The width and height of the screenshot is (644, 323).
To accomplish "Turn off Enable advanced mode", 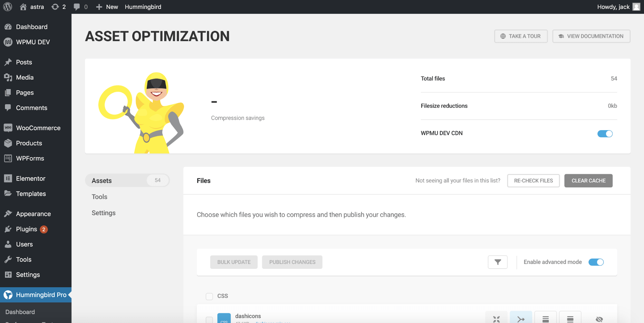I will click(596, 262).
